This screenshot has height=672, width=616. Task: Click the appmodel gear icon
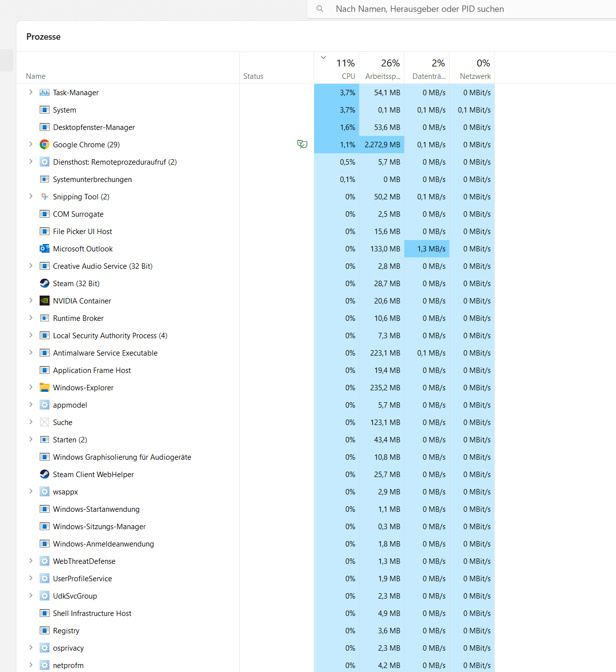coord(45,405)
